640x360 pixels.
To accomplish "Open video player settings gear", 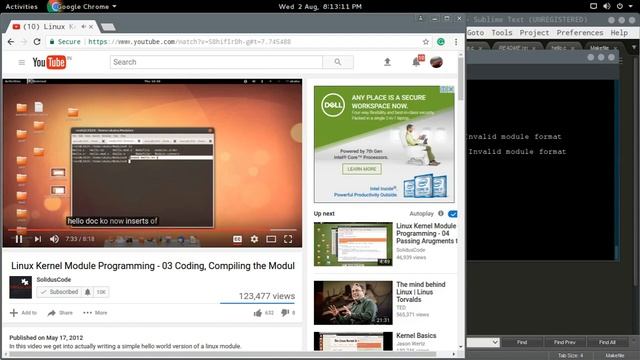I will [x=254, y=239].
